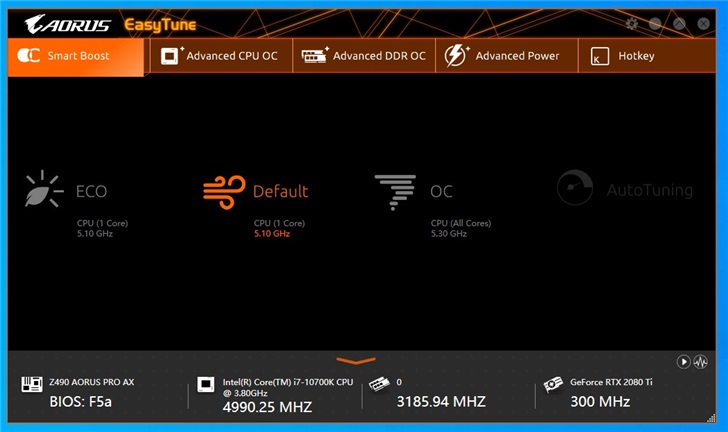Click the hardware monitor waveform icon
This screenshot has height=432, width=728.
click(700, 361)
